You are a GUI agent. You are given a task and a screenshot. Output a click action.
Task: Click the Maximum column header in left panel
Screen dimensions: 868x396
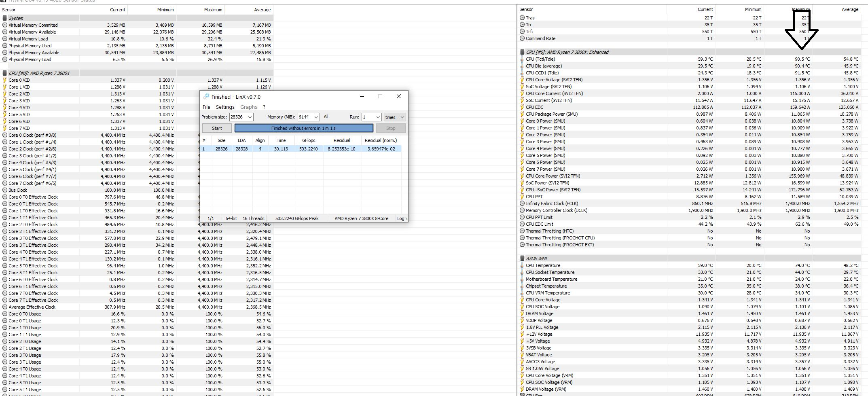pyautogui.click(x=213, y=10)
